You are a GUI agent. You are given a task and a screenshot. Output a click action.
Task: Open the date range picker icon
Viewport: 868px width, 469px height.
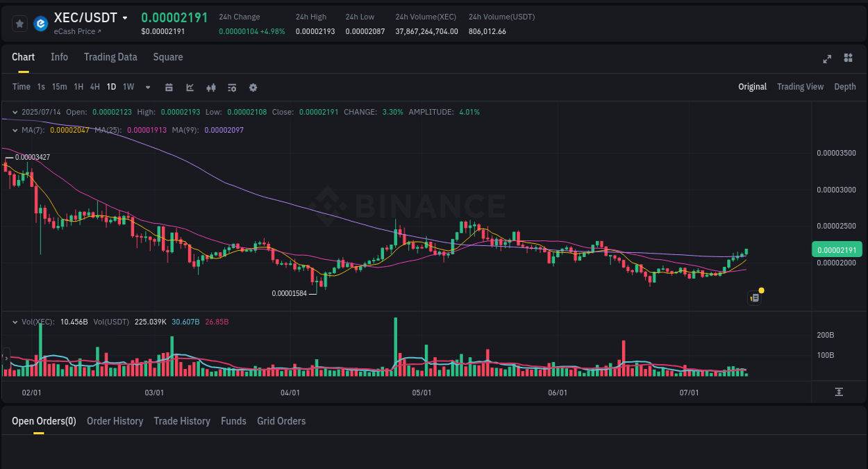169,87
